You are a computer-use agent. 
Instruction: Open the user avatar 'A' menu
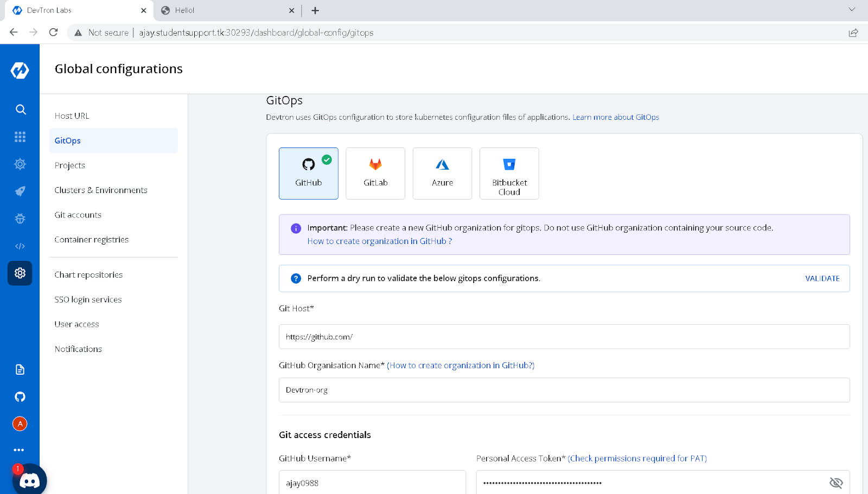tap(20, 424)
